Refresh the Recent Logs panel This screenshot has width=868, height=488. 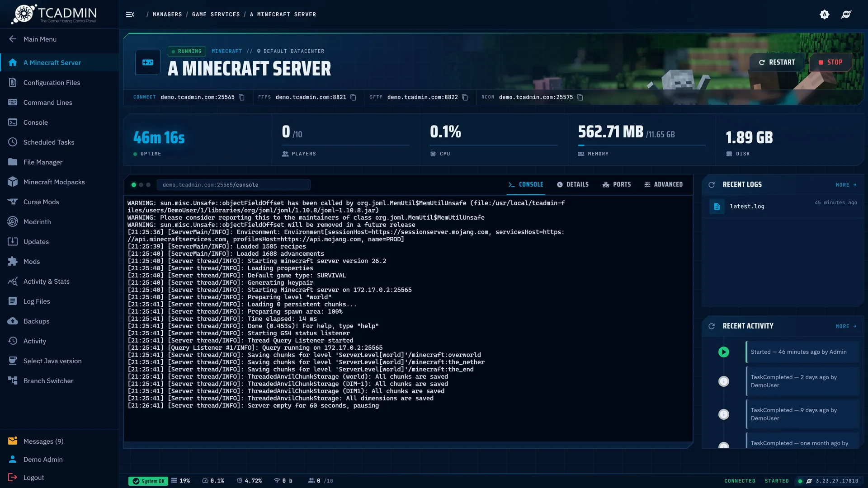pos(712,185)
